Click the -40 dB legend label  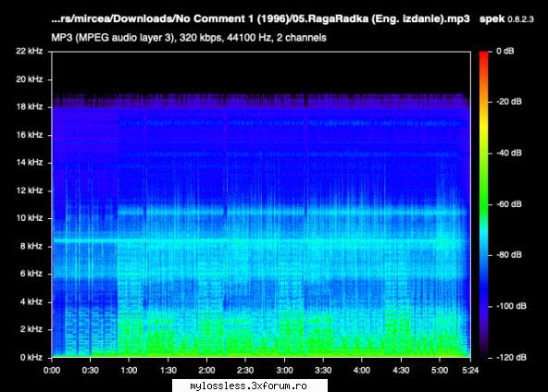pos(509,153)
